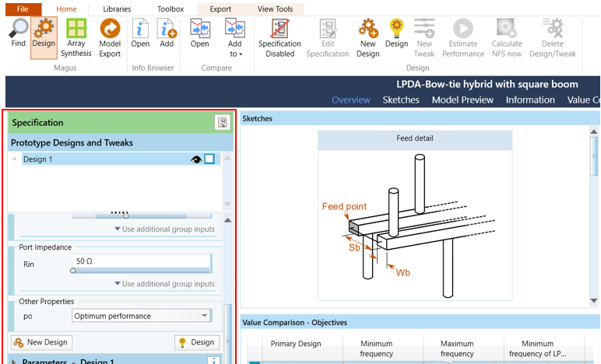This screenshot has width=601, height=364.
Task: Switch to the Export ribbon tab
Action: coord(220,9)
